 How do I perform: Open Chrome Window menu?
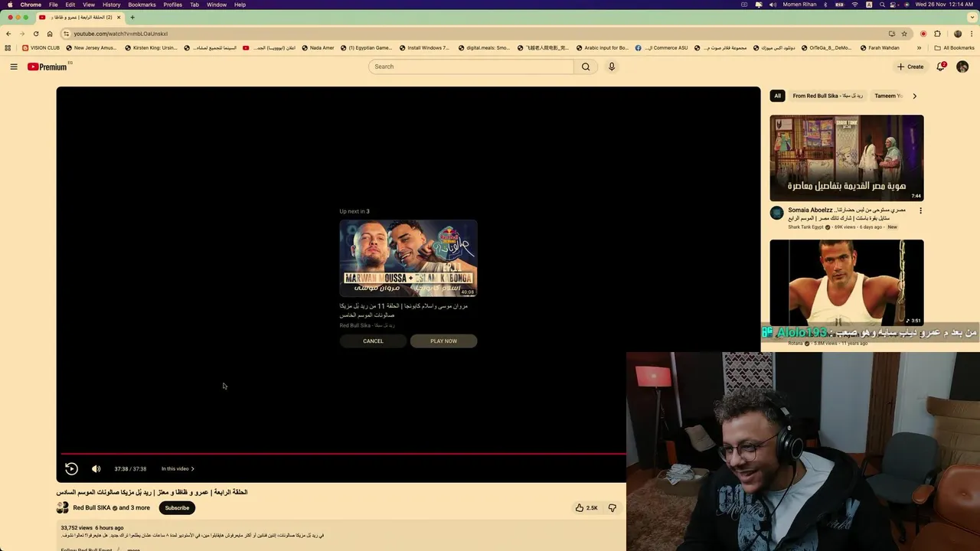[x=217, y=5]
